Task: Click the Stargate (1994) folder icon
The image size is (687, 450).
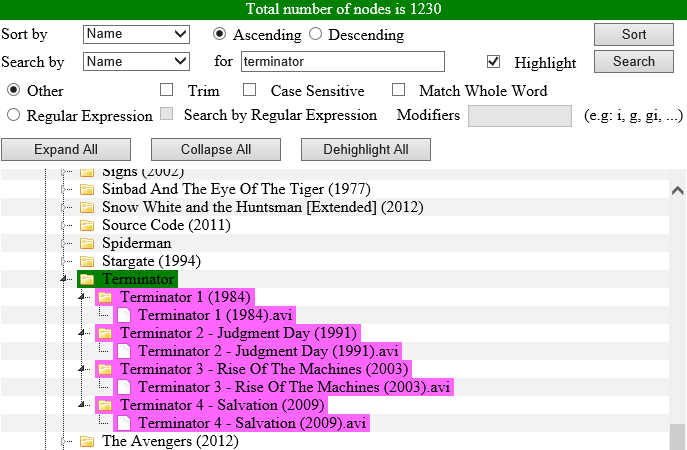Action: [87, 261]
